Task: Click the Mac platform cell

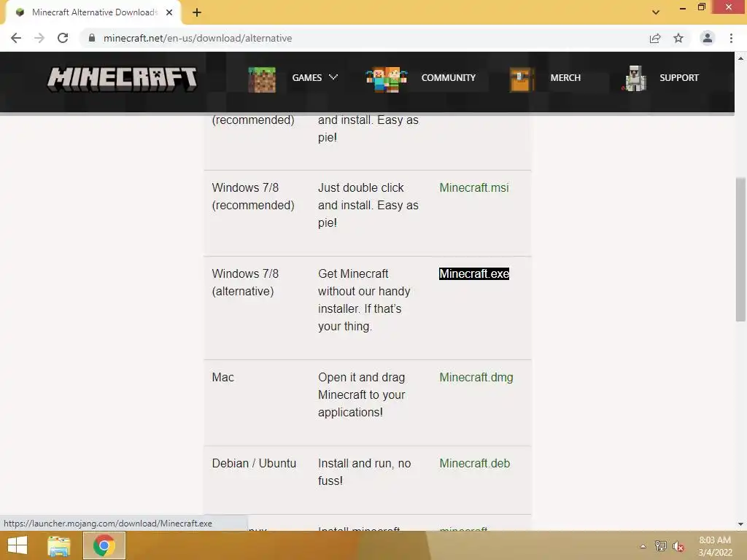Action: tap(223, 378)
